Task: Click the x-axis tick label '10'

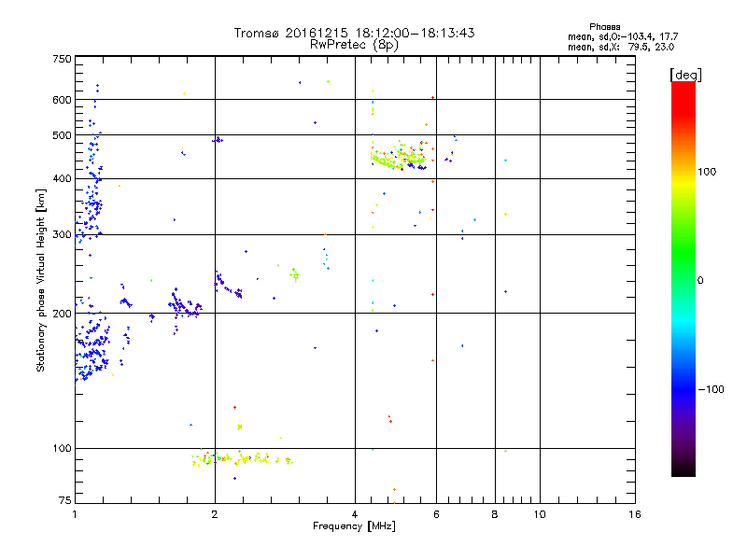Action: [540, 514]
